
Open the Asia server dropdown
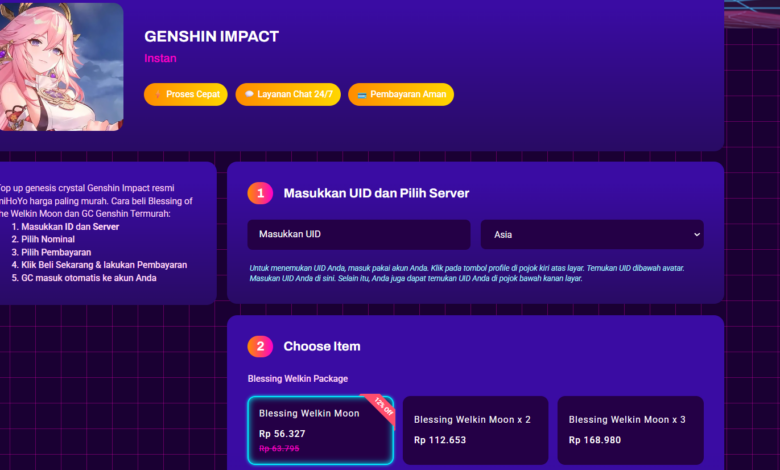[592, 234]
